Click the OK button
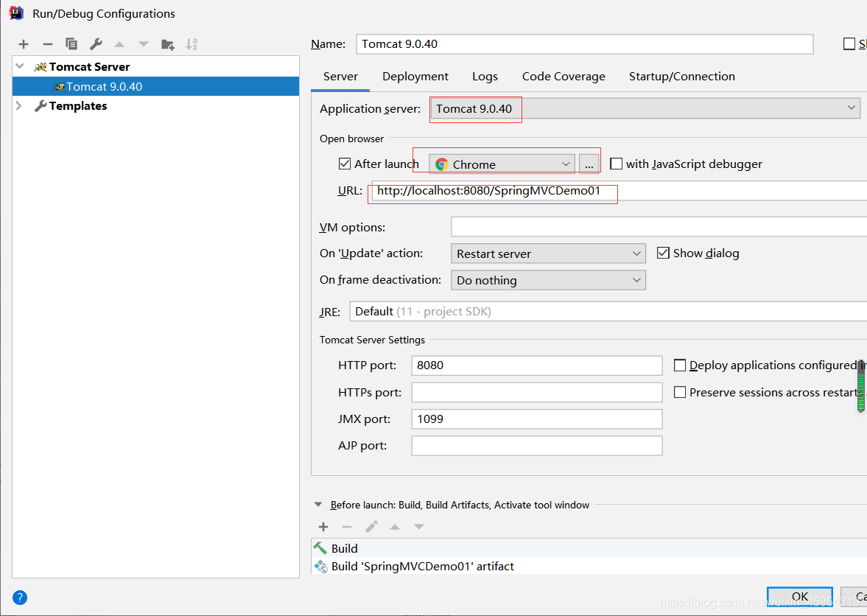 (x=799, y=597)
